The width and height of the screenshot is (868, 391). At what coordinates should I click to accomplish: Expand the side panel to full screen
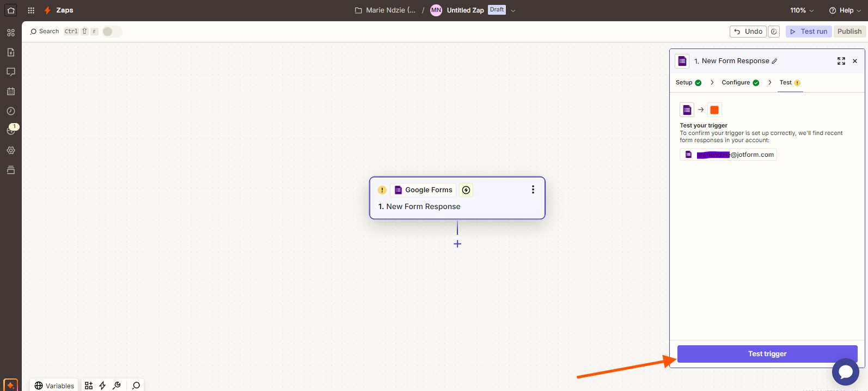pyautogui.click(x=841, y=61)
